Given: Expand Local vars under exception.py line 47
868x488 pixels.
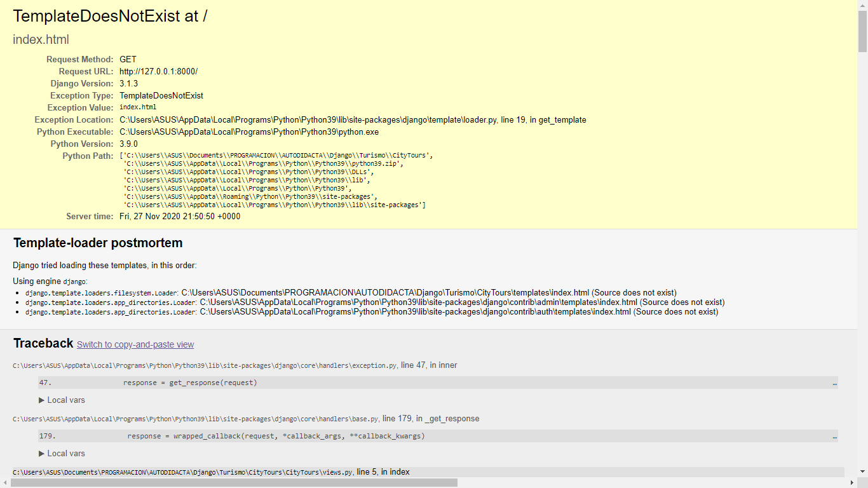Looking at the screenshot, I should tap(62, 400).
